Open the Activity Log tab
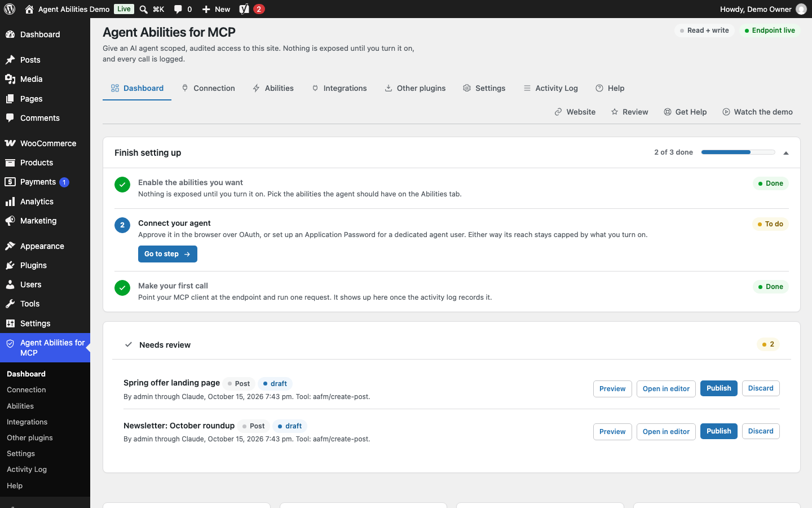The height and width of the screenshot is (508, 812). (x=550, y=88)
